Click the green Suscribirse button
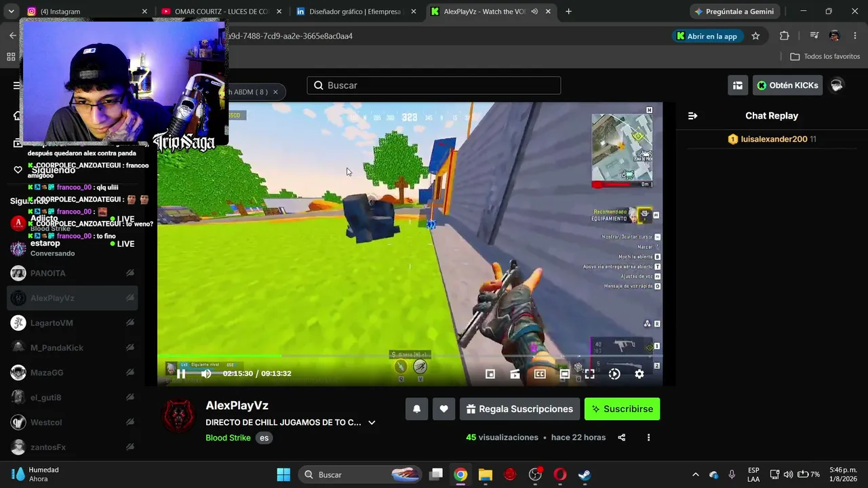The height and width of the screenshot is (488, 868). pos(622,409)
